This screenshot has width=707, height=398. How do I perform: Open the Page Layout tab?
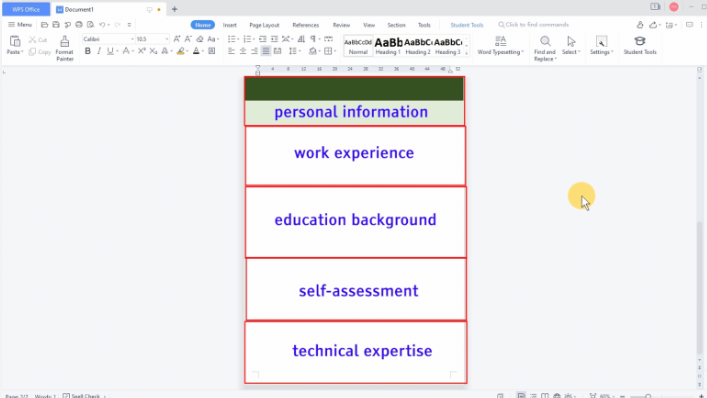click(x=264, y=25)
